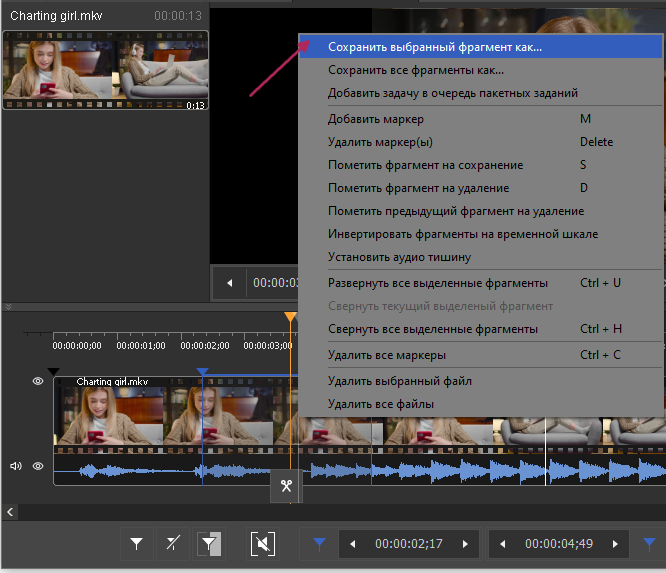Toggle audio track visibility eye icon
666x573 pixels.
(x=38, y=466)
